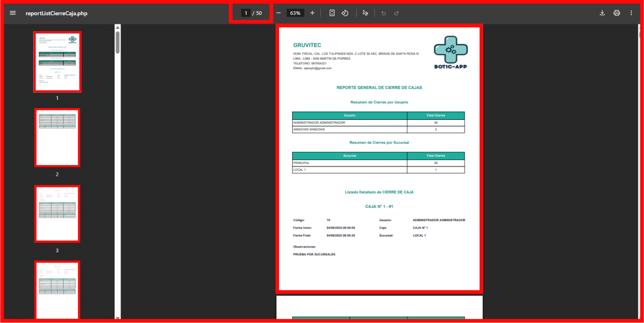Click the Undo arrow in the toolbar
The width and height of the screenshot is (644, 323).
click(x=384, y=13)
